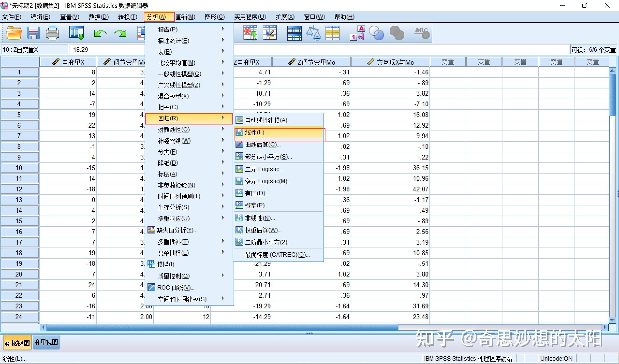
Task: Insert a new variable
Action: tap(269, 33)
